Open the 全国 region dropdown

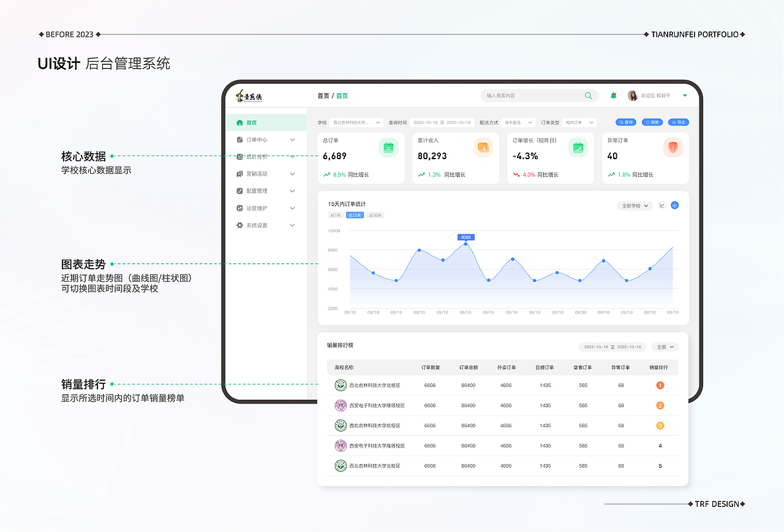[665, 347]
